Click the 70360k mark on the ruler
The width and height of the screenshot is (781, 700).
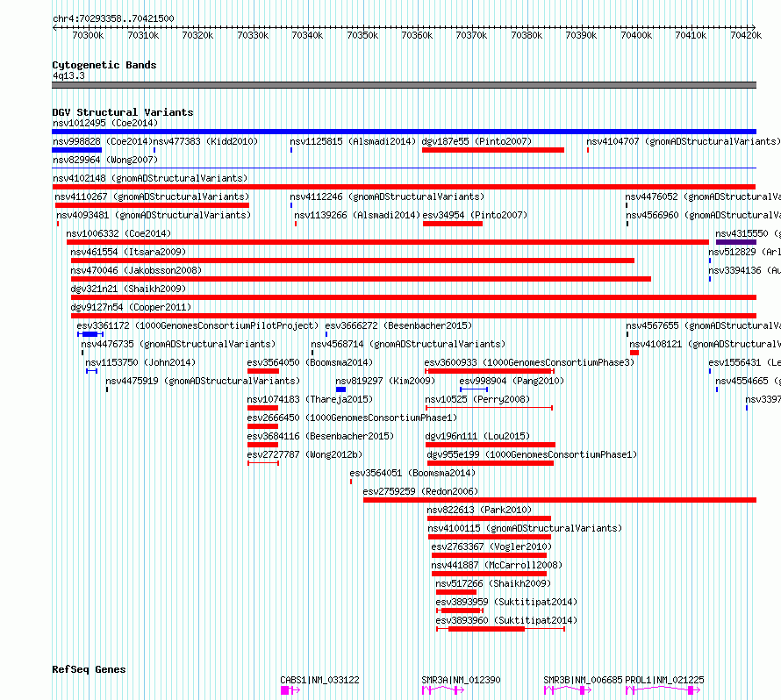click(417, 35)
